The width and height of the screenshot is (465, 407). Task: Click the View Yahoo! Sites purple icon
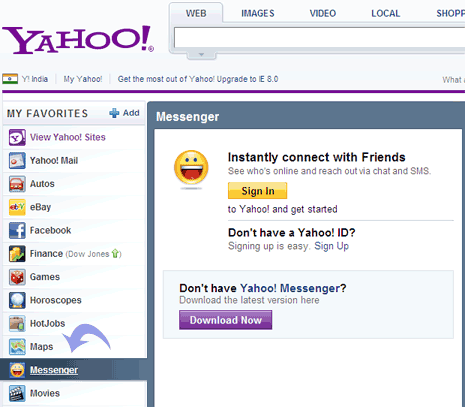pos(17,137)
